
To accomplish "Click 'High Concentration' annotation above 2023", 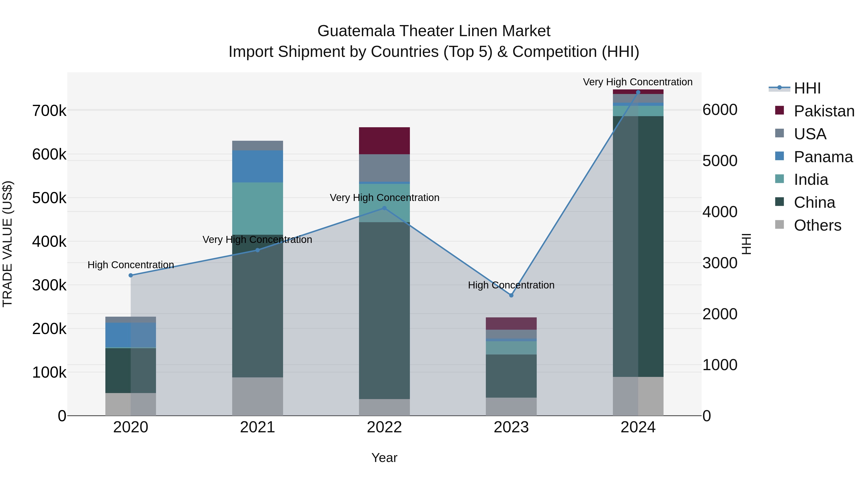I will point(511,285).
